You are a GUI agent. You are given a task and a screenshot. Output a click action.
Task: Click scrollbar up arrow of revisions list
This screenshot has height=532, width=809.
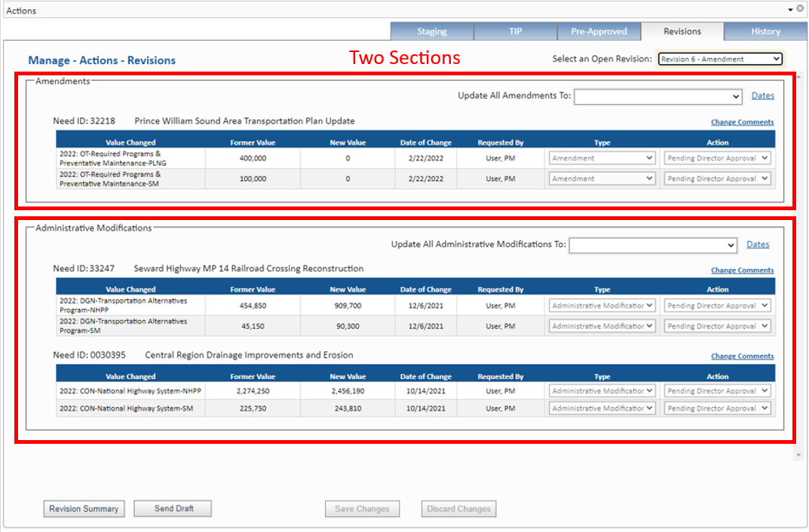(798, 78)
